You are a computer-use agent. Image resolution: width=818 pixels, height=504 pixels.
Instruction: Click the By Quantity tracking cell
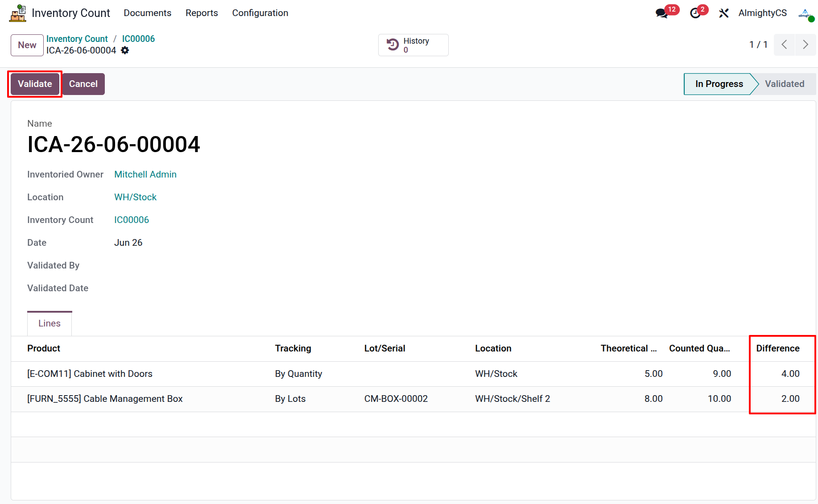[298, 374]
